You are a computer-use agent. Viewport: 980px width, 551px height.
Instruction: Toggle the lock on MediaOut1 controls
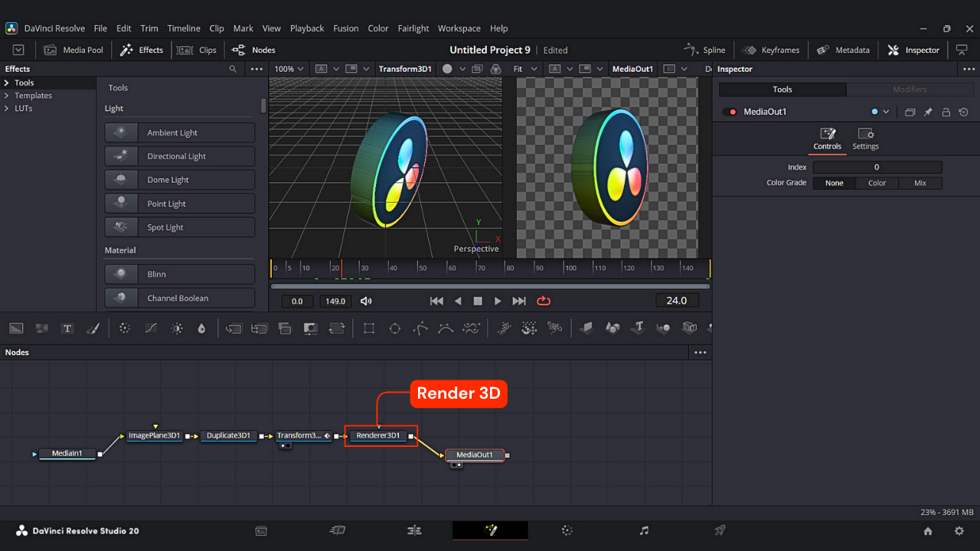pos(946,112)
